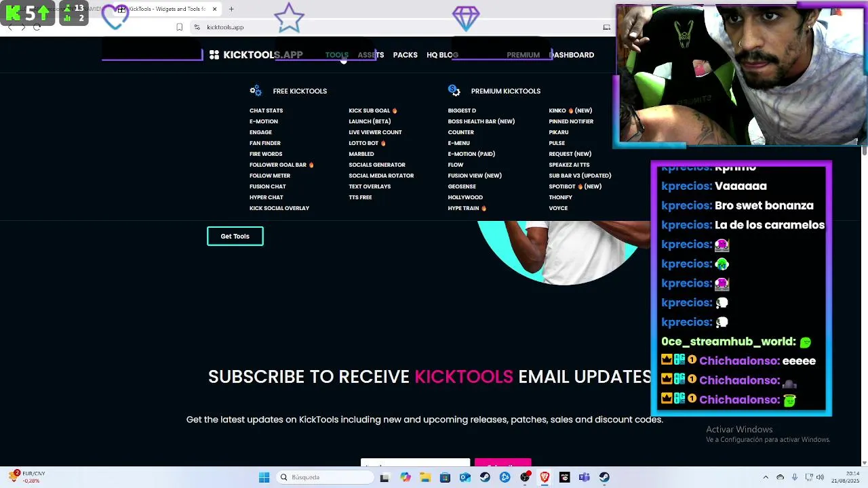Open Outlook from the taskbar
The width and height of the screenshot is (868, 488).
tap(465, 477)
